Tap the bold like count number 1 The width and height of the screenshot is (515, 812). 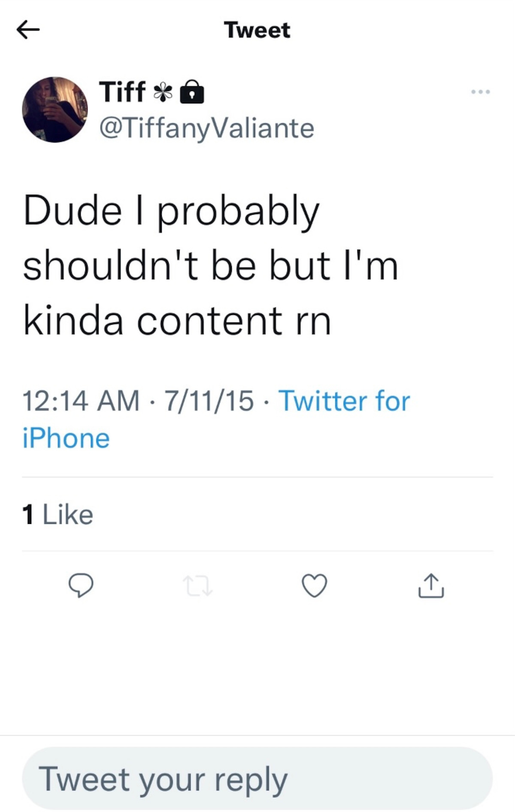[x=28, y=514]
